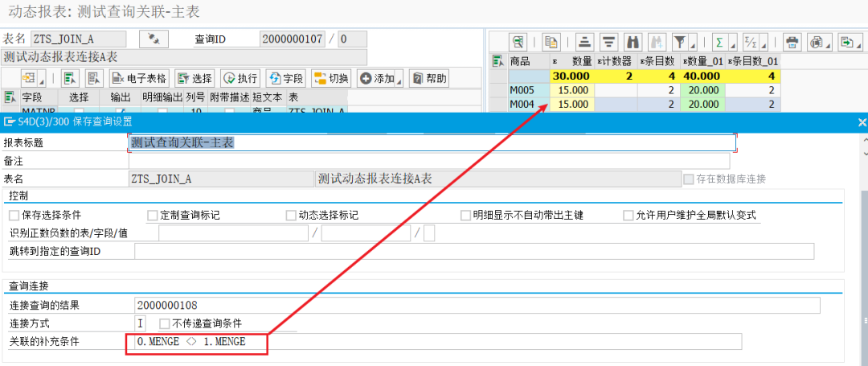Click into the 备注 remarks field

pos(429,161)
